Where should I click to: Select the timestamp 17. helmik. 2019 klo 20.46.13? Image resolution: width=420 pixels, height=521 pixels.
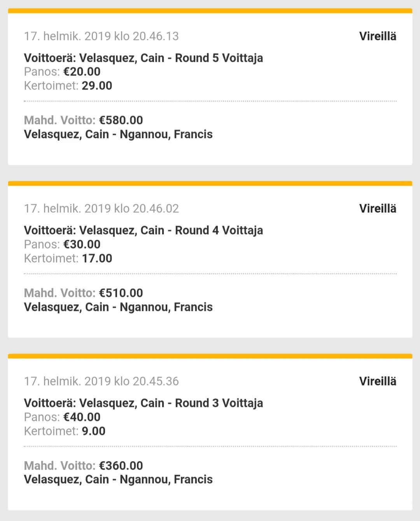pyautogui.click(x=101, y=36)
